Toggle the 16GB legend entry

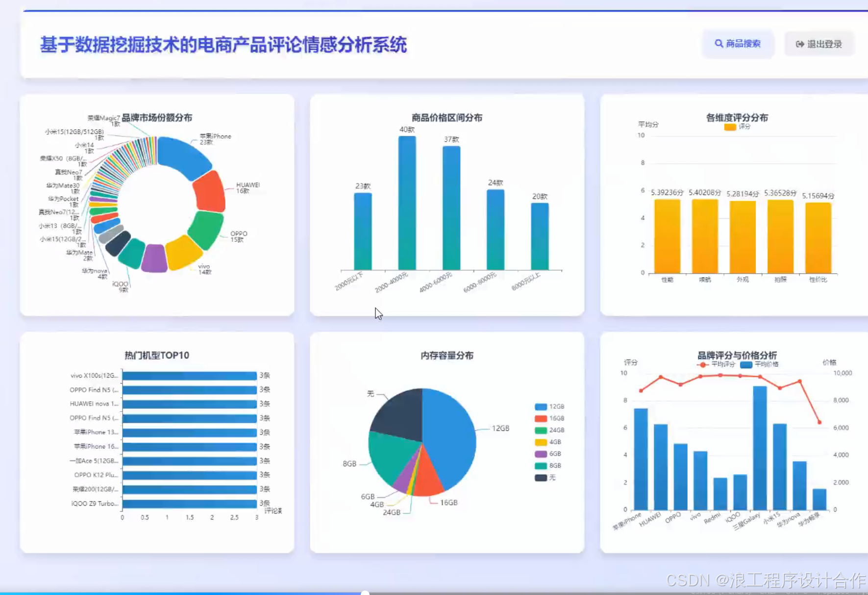[549, 418]
